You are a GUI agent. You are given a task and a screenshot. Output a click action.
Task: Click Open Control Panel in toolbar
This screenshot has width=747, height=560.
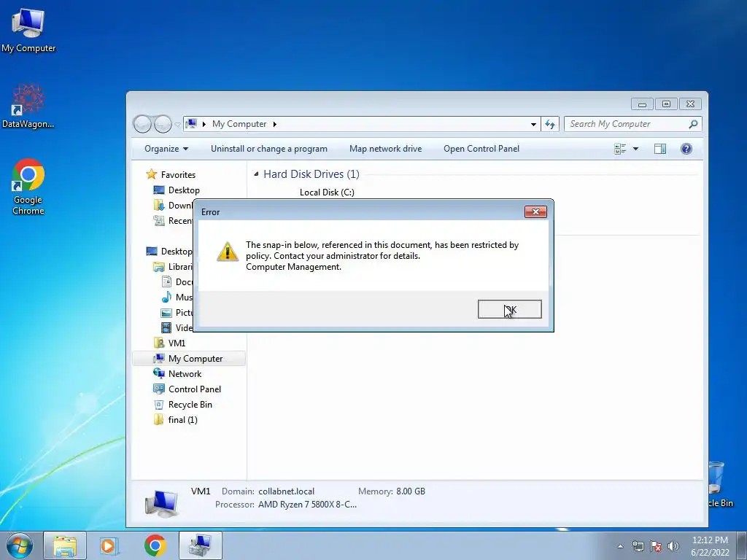[x=481, y=149]
